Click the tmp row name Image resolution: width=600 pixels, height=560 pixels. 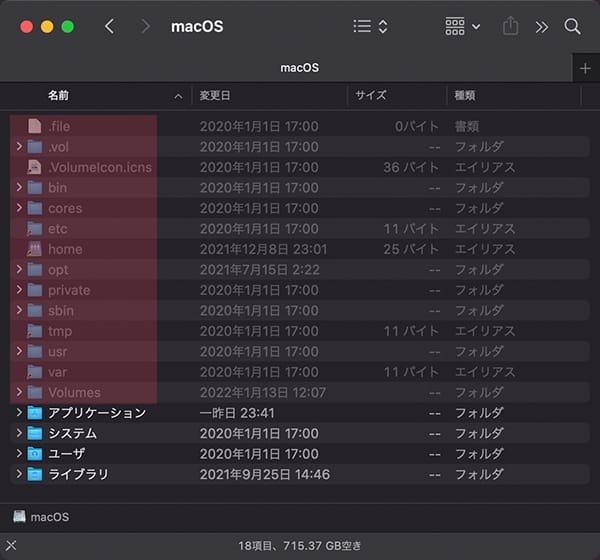[60, 331]
